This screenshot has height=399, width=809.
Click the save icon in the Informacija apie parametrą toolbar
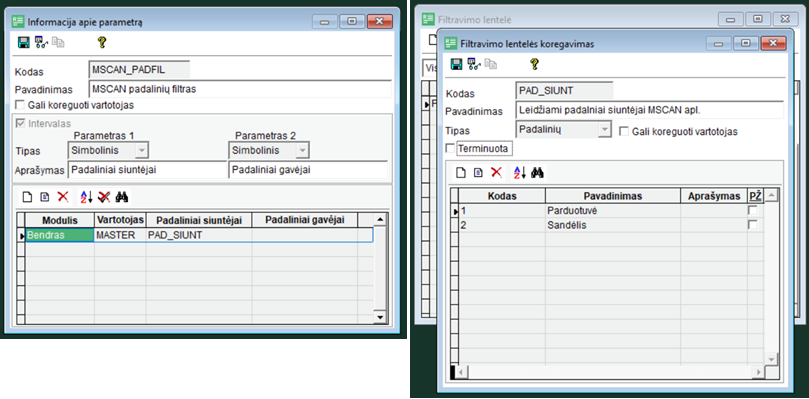click(x=23, y=43)
